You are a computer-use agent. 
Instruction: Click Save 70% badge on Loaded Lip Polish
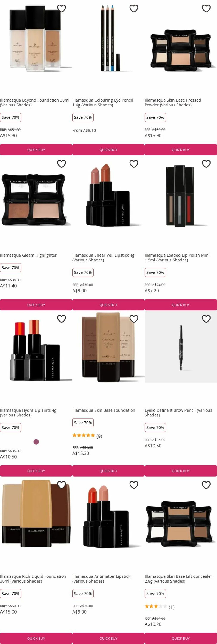coord(155,272)
